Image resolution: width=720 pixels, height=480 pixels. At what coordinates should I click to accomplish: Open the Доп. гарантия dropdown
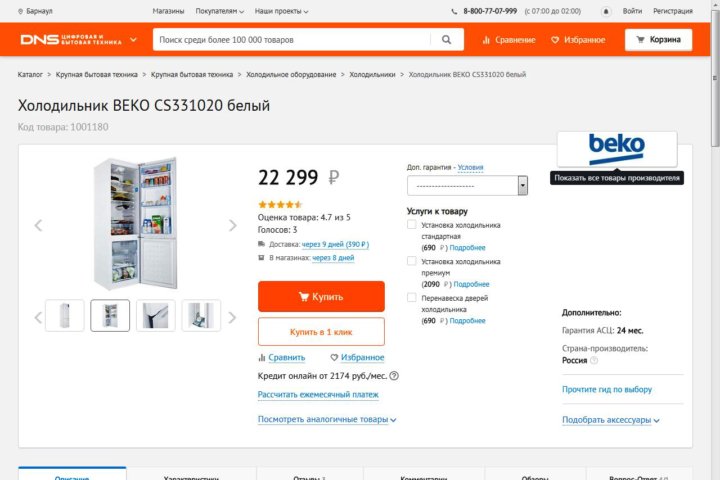click(467, 186)
